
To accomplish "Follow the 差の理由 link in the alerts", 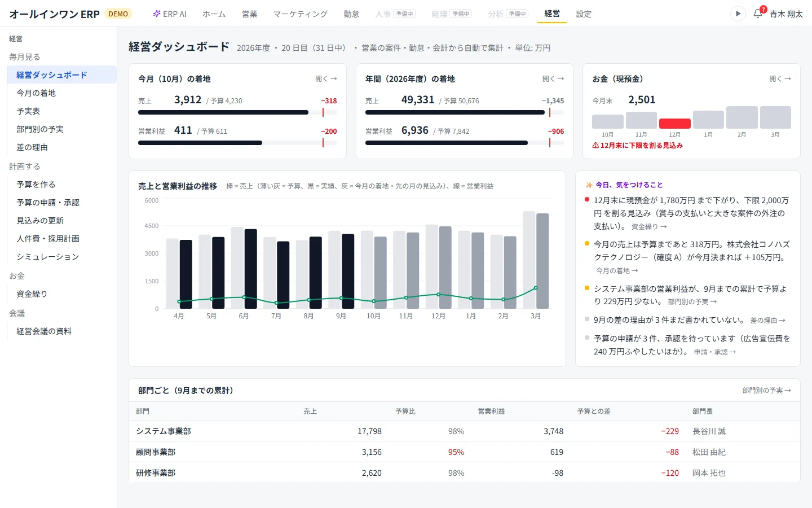I will pos(768,321).
